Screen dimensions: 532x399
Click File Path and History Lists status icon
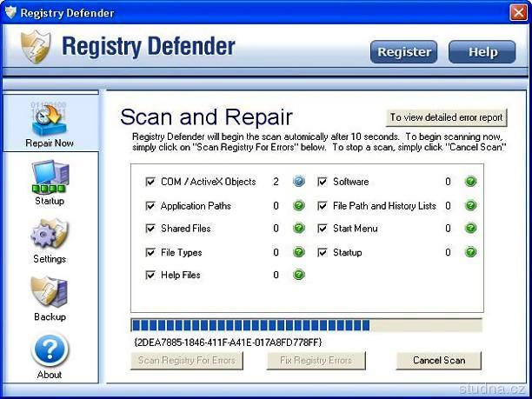pos(470,206)
